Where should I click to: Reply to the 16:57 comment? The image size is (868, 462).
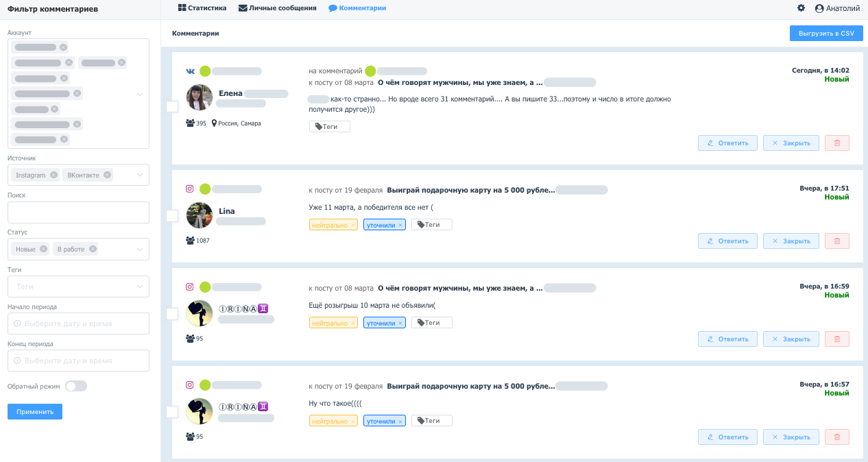727,437
